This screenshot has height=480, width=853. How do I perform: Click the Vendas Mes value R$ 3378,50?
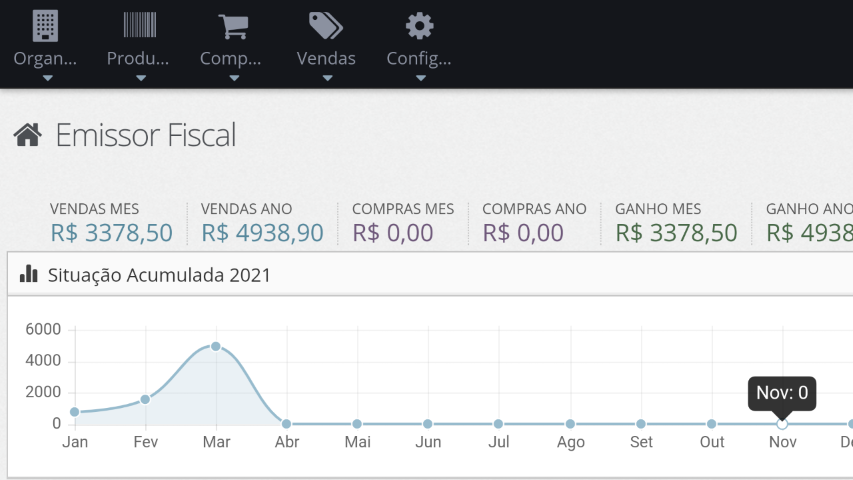pyautogui.click(x=111, y=233)
